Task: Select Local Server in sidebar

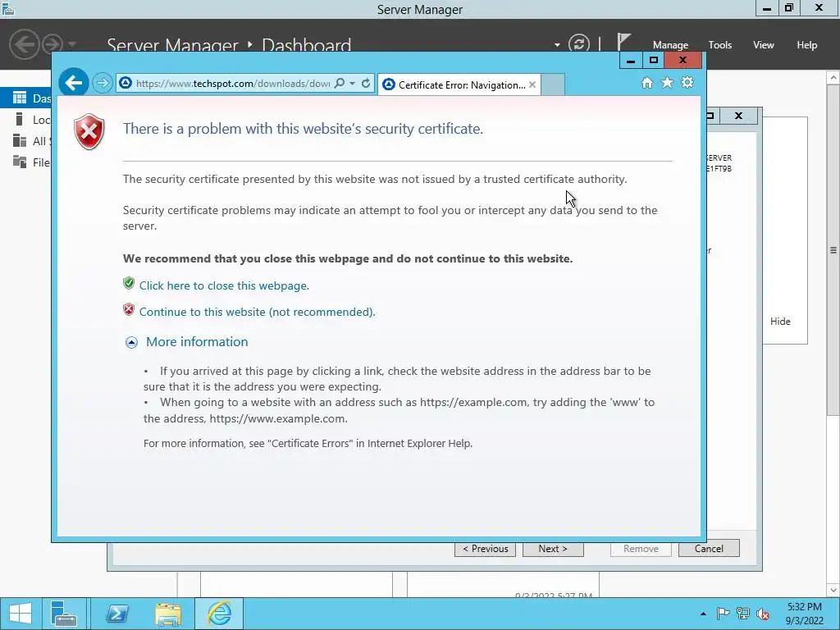Action: pyautogui.click(x=25, y=120)
